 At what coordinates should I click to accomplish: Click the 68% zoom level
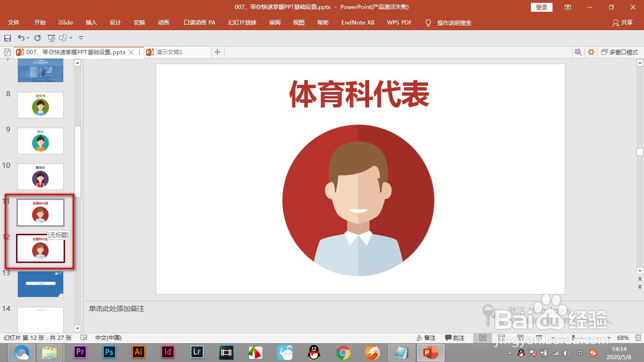pyautogui.click(x=623, y=337)
